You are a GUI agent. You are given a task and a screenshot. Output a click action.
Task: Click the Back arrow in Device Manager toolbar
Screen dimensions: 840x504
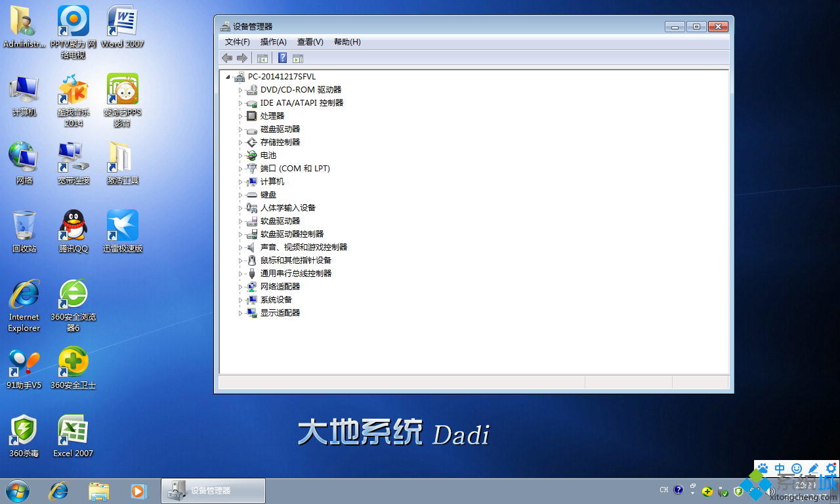click(x=227, y=58)
